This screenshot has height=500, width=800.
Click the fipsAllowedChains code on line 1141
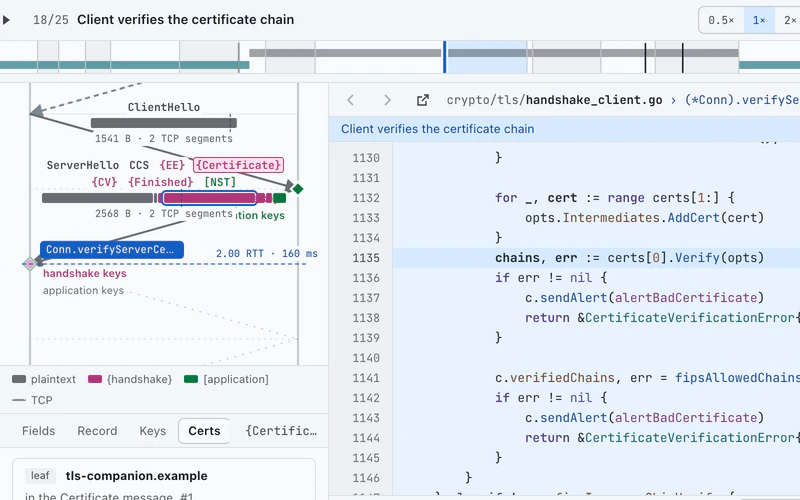click(737, 378)
